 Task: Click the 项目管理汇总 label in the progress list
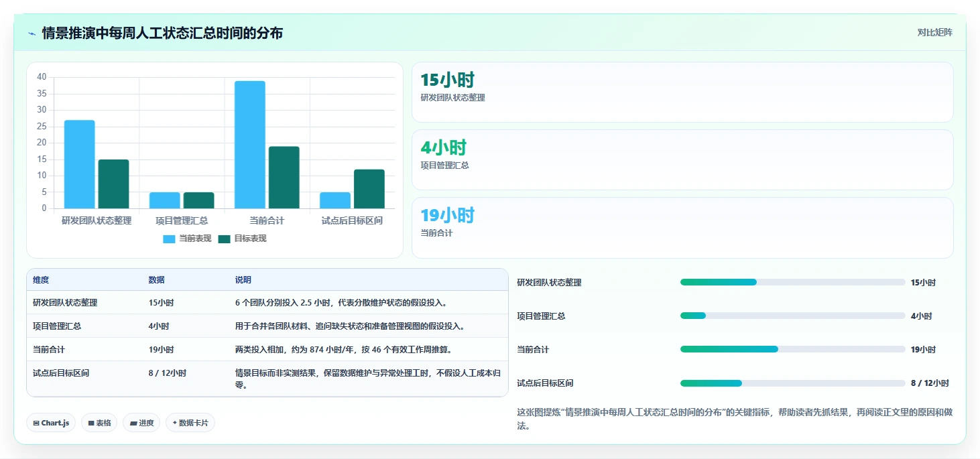coord(541,316)
